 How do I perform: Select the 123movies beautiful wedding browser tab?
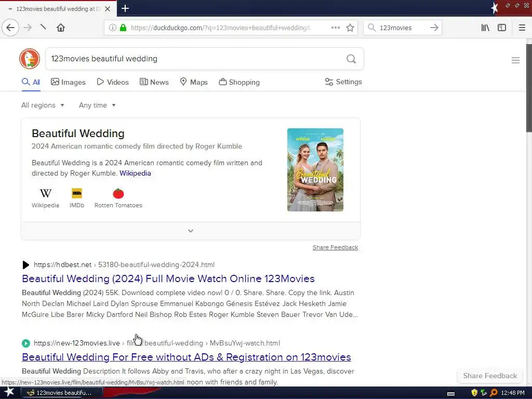click(58, 9)
